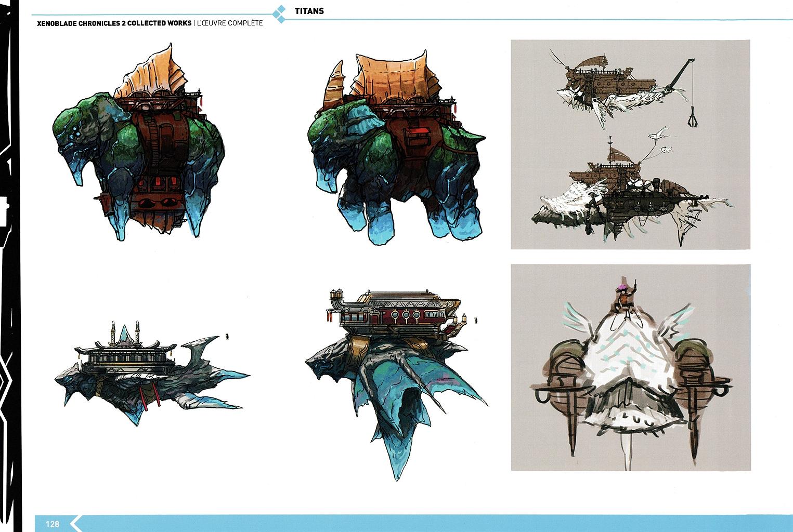
Task: Click the L'ŒUVRE COMPLÈTE subtitle text
Action: coord(229,23)
